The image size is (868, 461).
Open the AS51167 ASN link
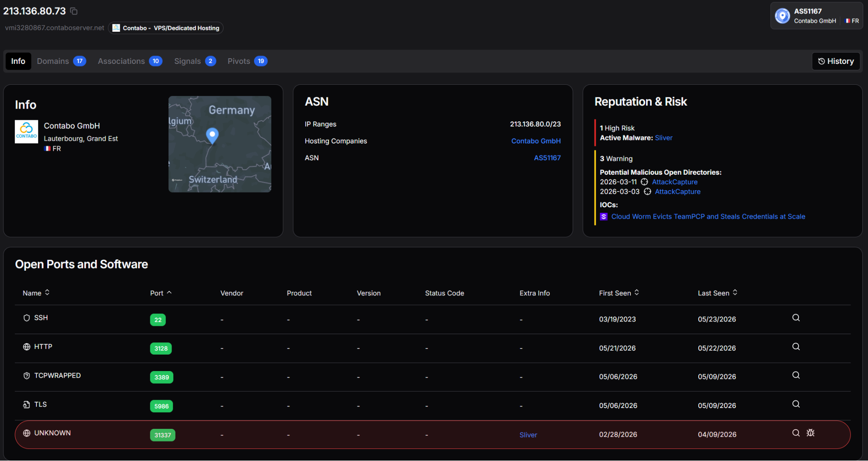pyautogui.click(x=547, y=158)
